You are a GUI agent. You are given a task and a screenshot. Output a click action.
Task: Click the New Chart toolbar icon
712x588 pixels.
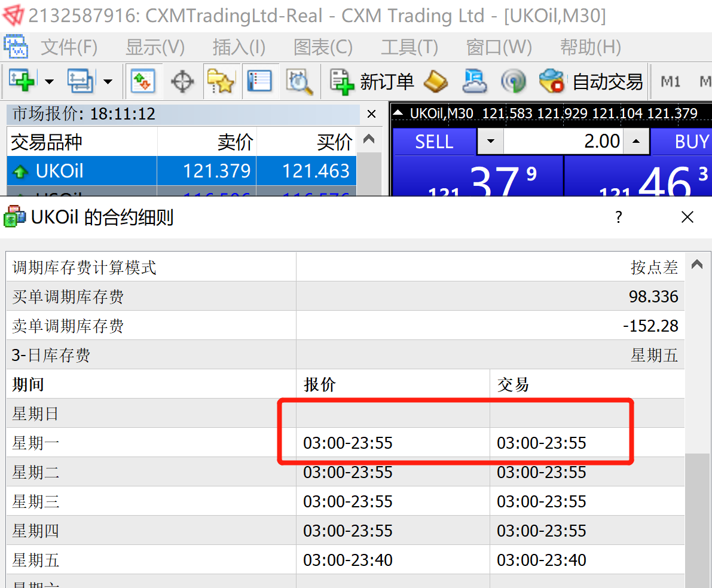(22, 81)
